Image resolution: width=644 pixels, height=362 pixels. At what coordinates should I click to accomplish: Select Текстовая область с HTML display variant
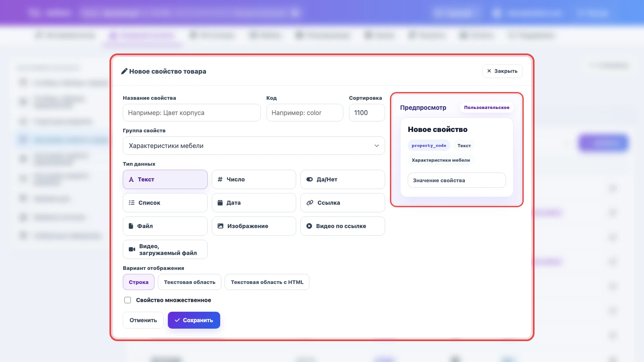[x=267, y=282]
